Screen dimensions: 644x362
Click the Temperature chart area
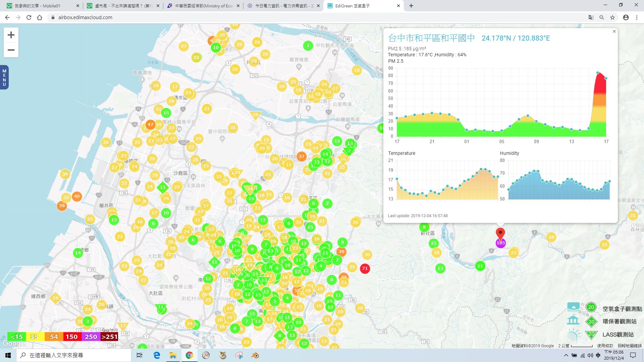coord(447,180)
